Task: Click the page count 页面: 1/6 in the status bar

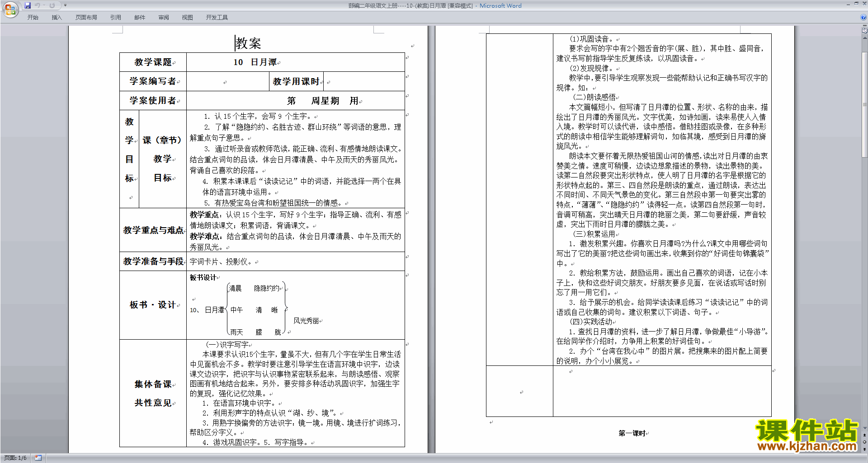Action: click(x=15, y=458)
